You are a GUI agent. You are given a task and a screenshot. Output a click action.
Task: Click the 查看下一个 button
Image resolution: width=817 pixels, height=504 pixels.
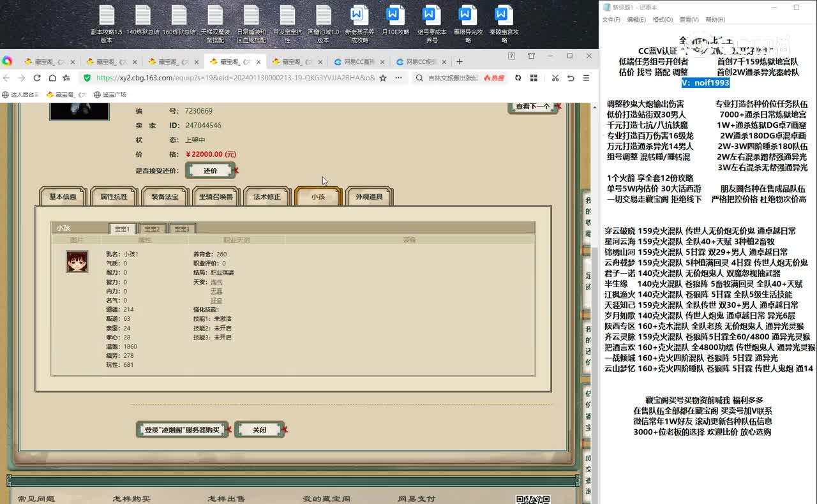point(533,107)
